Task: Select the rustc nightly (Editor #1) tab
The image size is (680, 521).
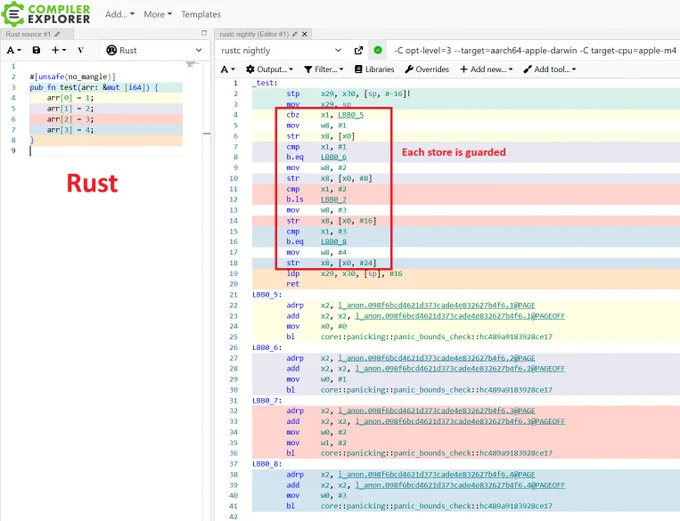Action: 254,34
